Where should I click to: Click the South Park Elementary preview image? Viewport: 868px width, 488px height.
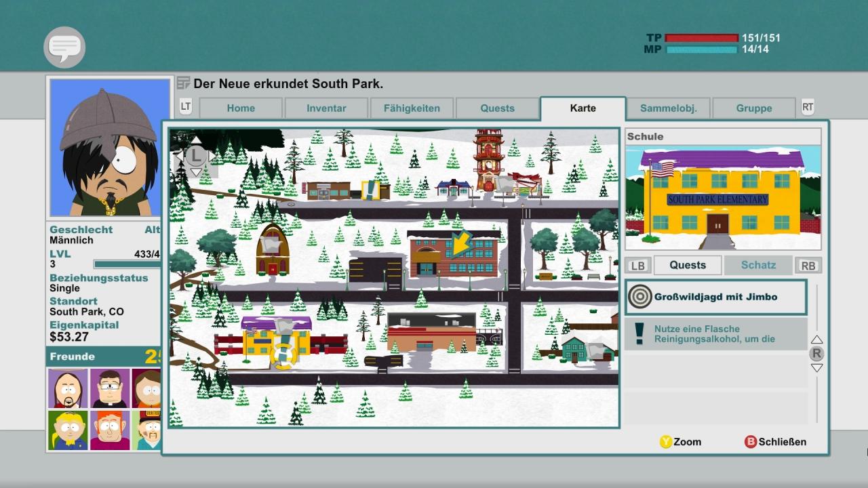723,197
